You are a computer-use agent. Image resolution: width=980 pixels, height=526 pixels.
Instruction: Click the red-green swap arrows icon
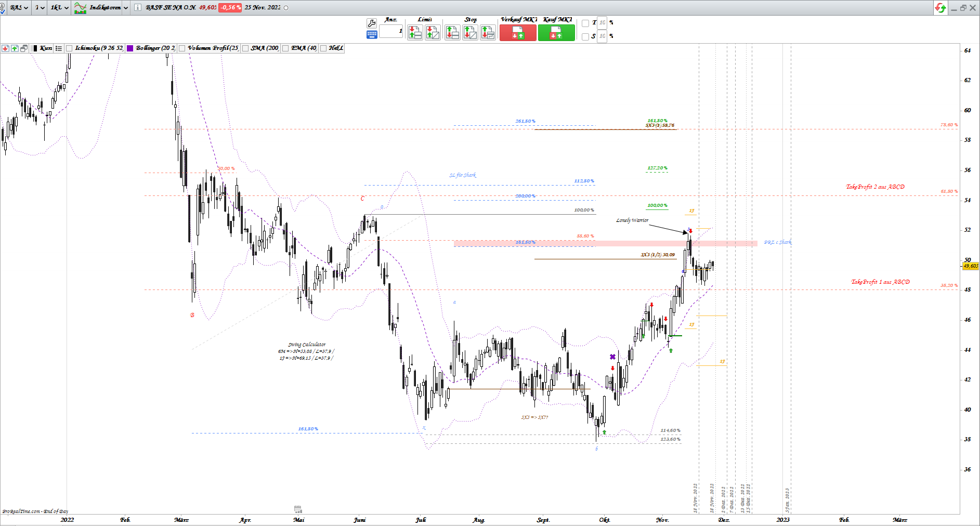click(x=940, y=8)
